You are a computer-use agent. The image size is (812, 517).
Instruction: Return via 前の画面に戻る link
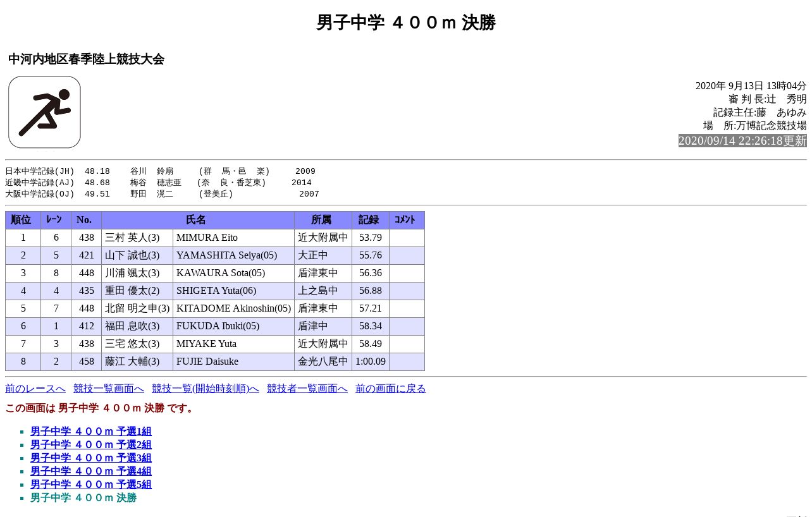(391, 389)
